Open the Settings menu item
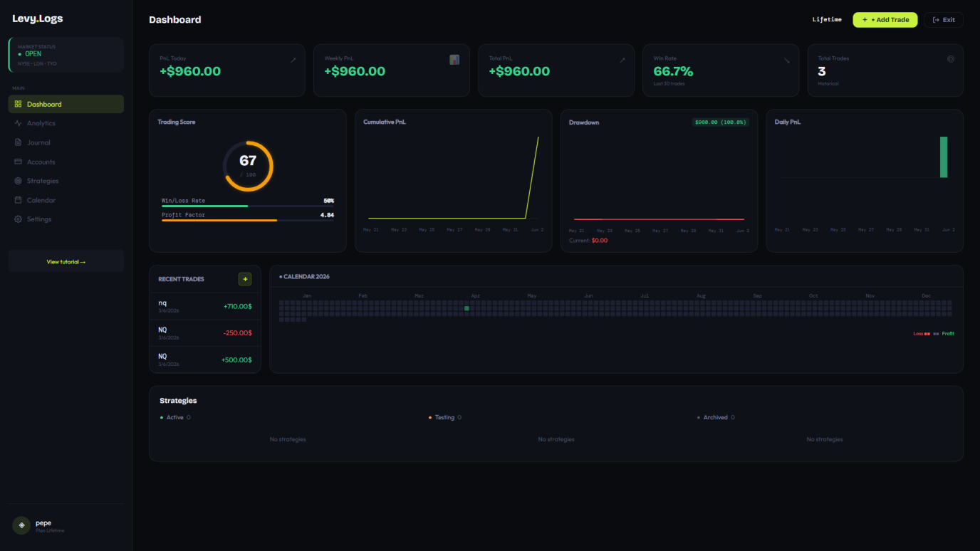Viewport: 980px width, 551px height. [66, 219]
